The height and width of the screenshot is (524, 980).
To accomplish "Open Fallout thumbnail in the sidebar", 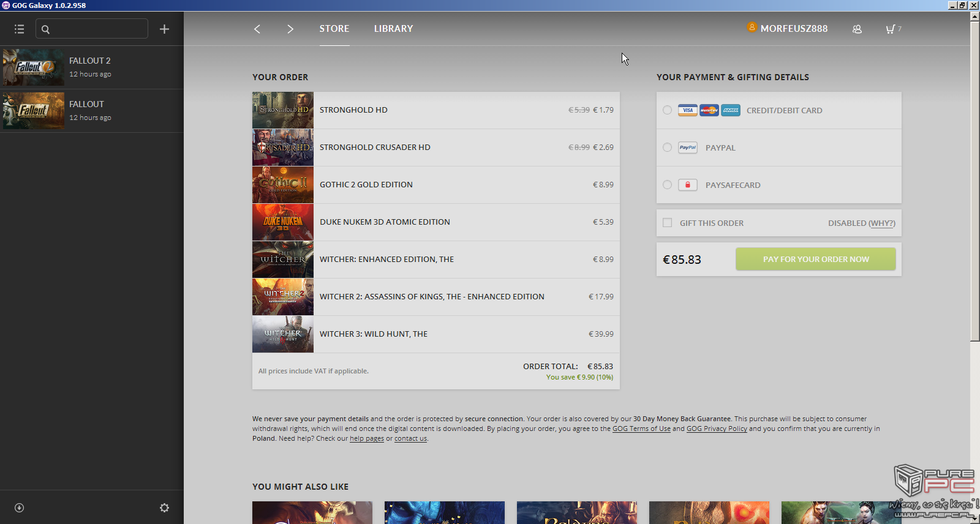I will pos(34,111).
